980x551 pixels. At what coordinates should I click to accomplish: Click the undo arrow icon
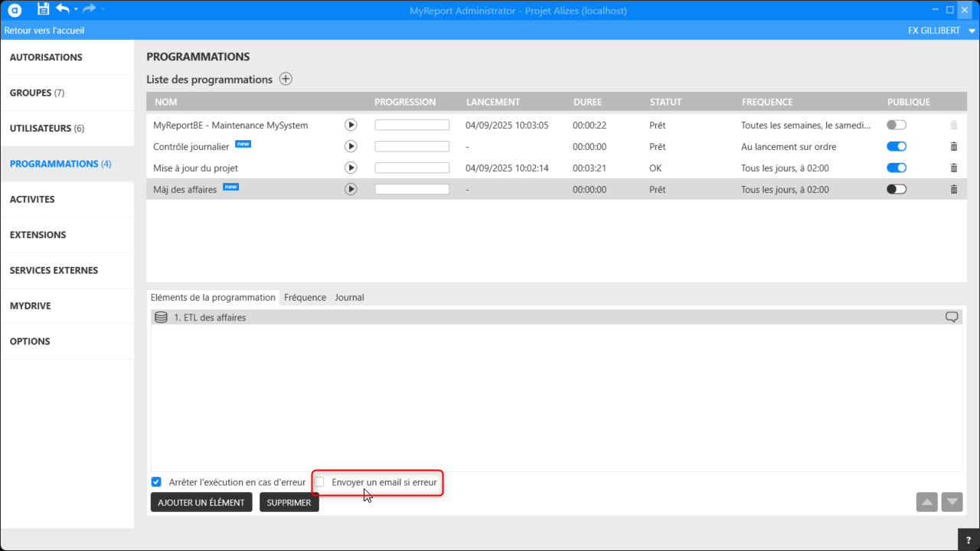click(63, 9)
